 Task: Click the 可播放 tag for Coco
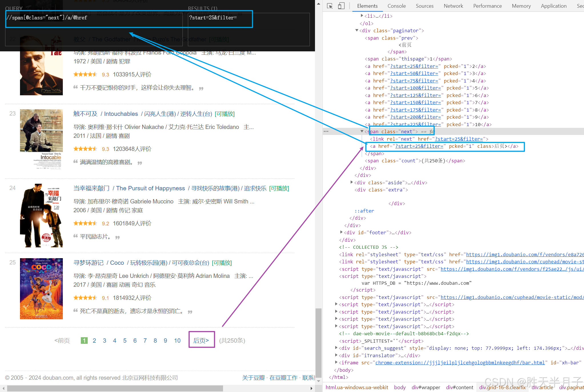(x=222, y=263)
